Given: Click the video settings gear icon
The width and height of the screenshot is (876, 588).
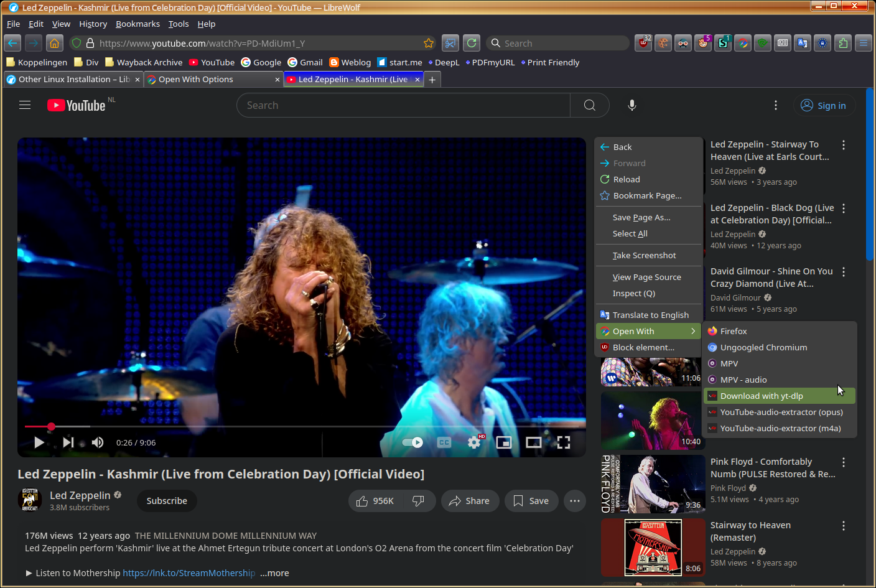Looking at the screenshot, I should [474, 442].
